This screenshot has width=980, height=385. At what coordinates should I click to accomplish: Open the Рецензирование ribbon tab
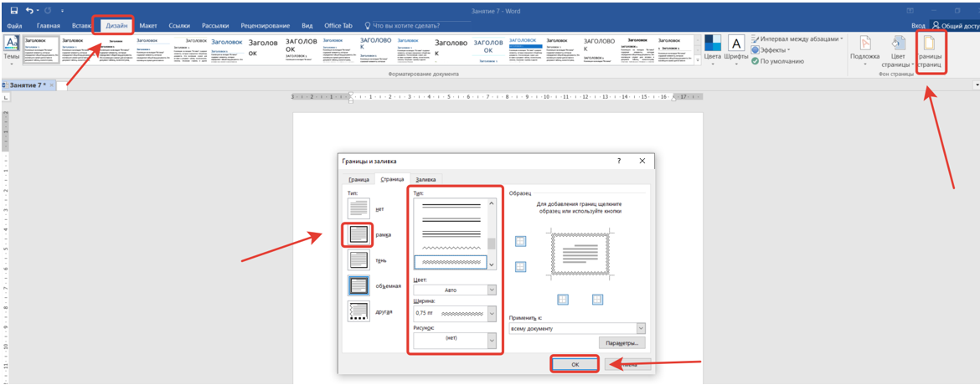[266, 26]
